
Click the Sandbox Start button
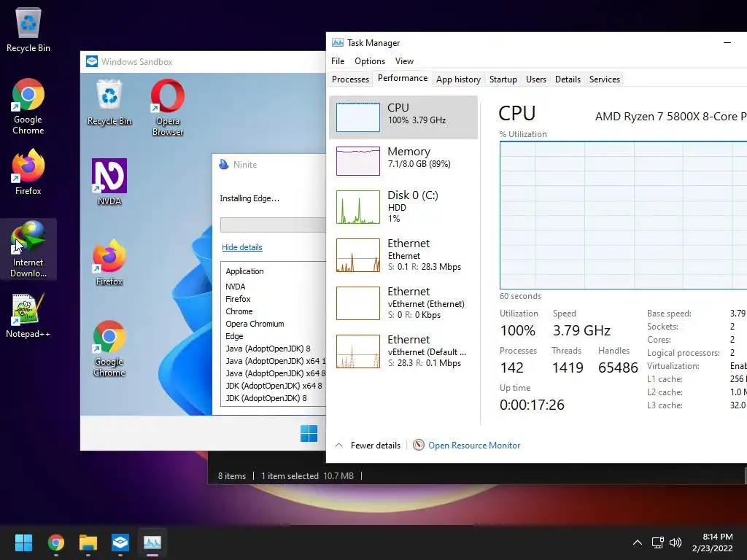(309, 433)
